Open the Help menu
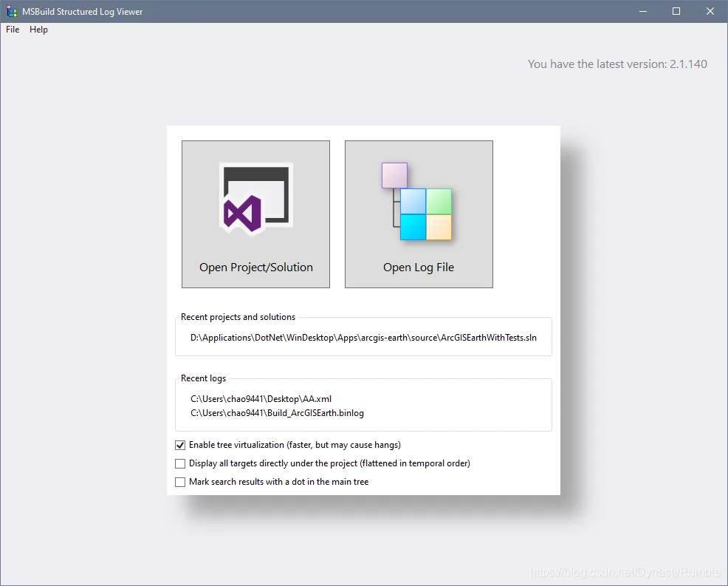The width and height of the screenshot is (728, 586). 38,30
